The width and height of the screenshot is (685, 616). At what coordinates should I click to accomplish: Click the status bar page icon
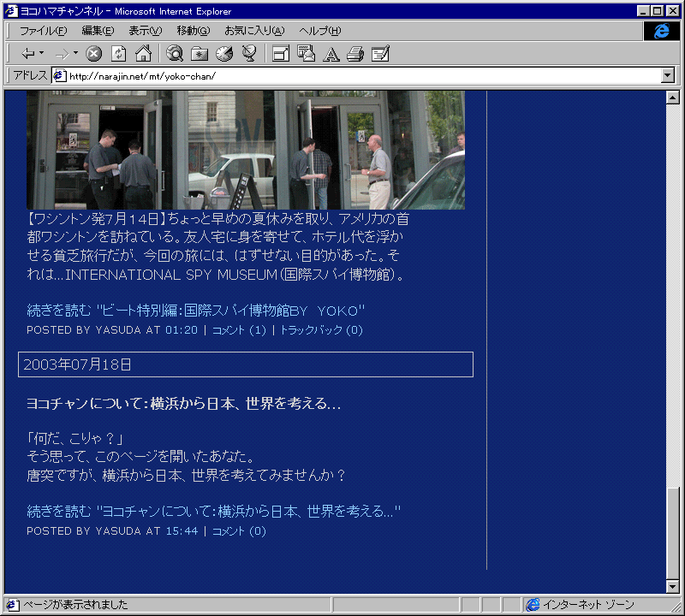12,605
